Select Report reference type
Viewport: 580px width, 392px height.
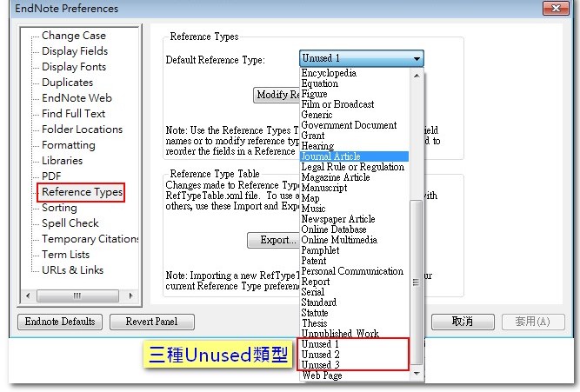pos(315,282)
